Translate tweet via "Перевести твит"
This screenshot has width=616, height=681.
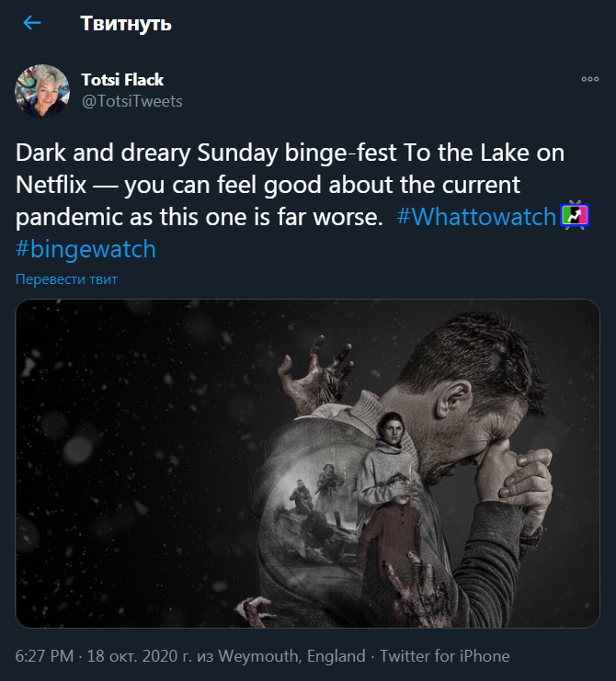pos(66,279)
